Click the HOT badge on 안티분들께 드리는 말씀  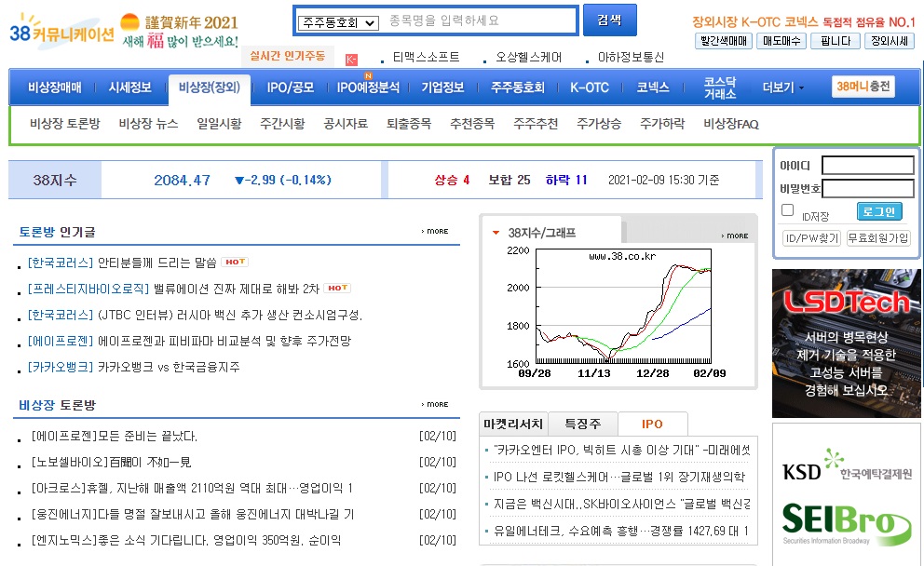[235, 263]
